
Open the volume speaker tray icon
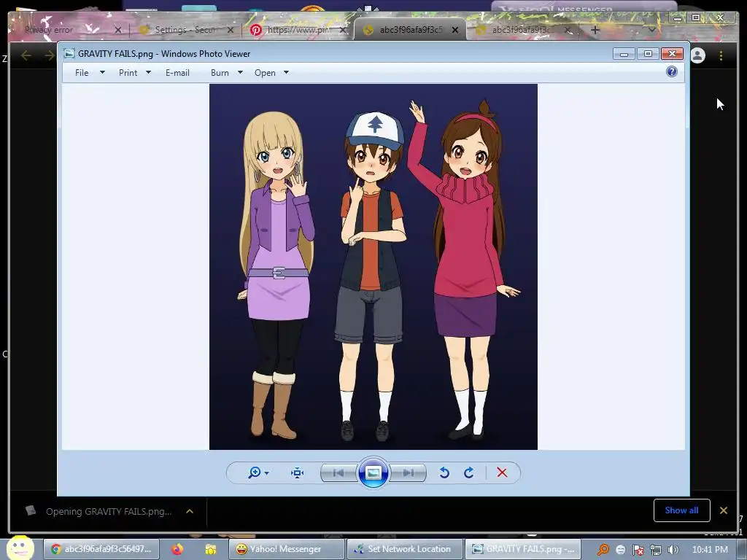tap(673, 550)
